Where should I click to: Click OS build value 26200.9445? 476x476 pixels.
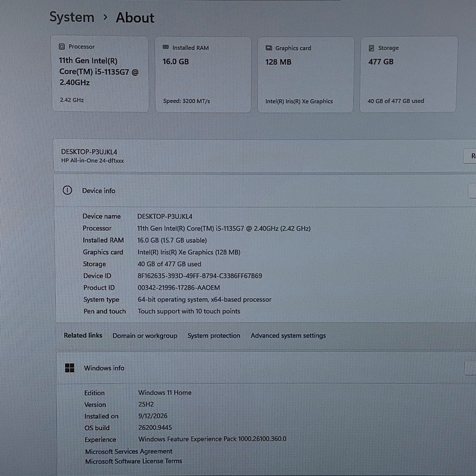155,428
